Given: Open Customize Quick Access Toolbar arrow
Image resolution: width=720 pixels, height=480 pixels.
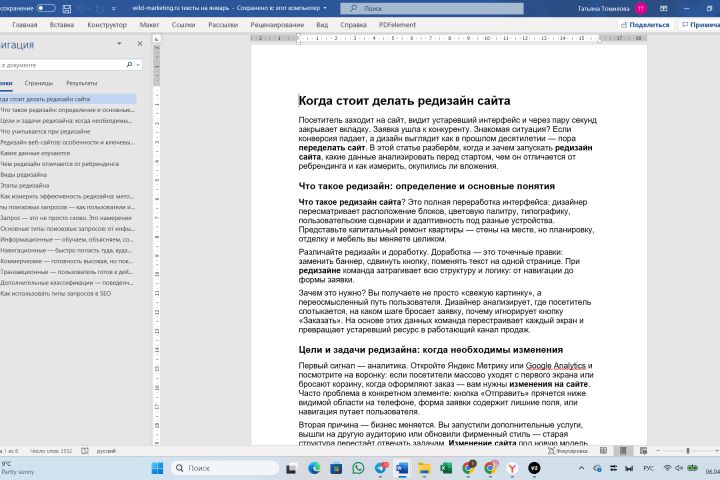Looking at the screenshot, I should 113,8.
